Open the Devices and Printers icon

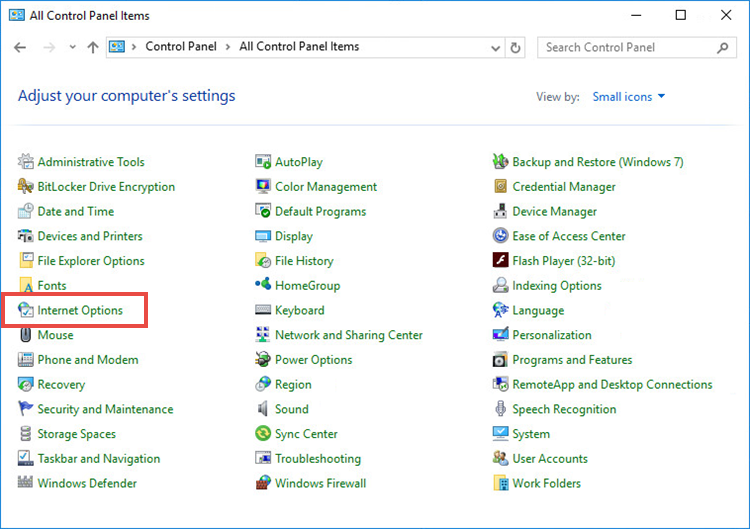coord(25,236)
